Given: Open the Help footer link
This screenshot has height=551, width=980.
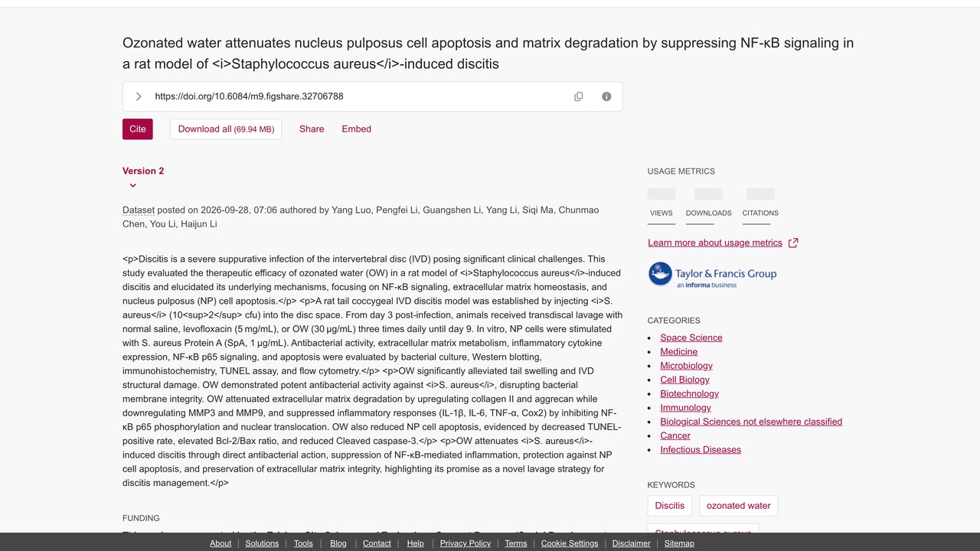Looking at the screenshot, I should tap(416, 543).
